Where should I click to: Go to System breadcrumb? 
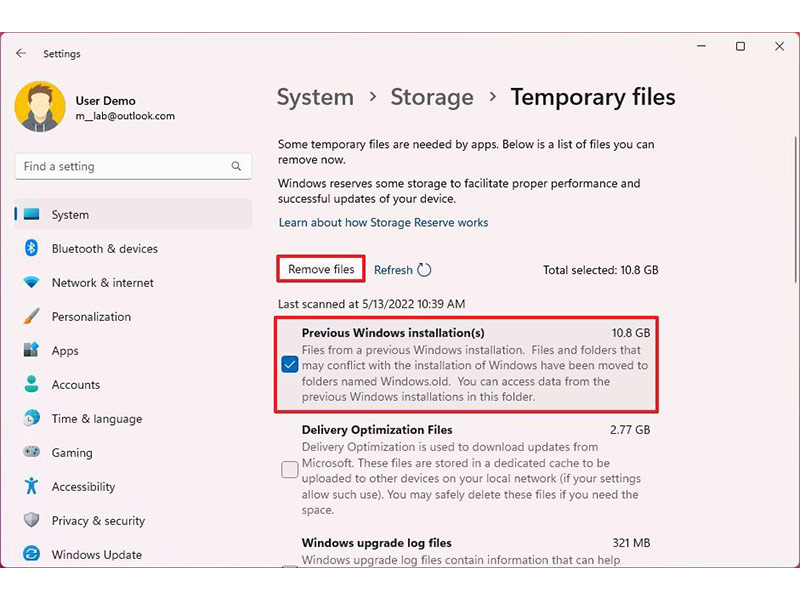point(315,97)
